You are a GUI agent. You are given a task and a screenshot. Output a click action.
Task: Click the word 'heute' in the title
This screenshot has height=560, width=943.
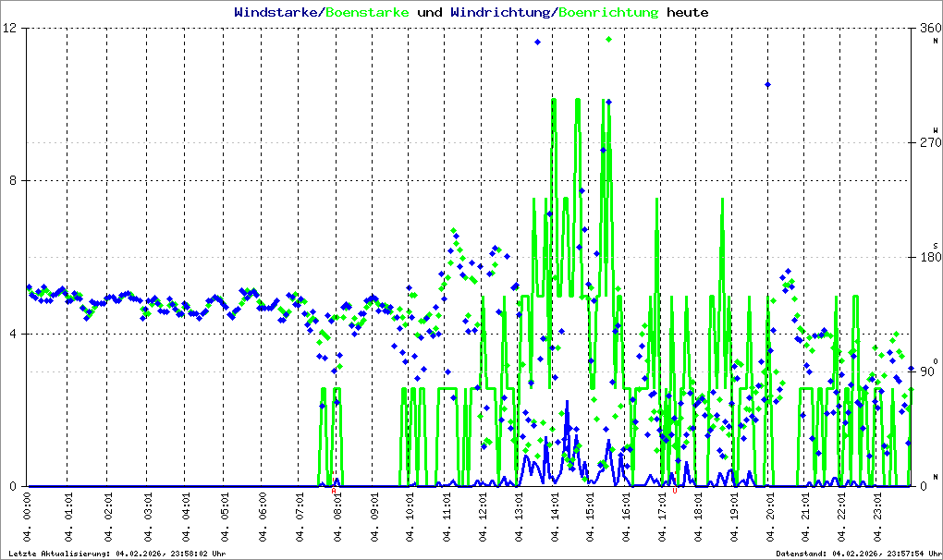pos(688,13)
